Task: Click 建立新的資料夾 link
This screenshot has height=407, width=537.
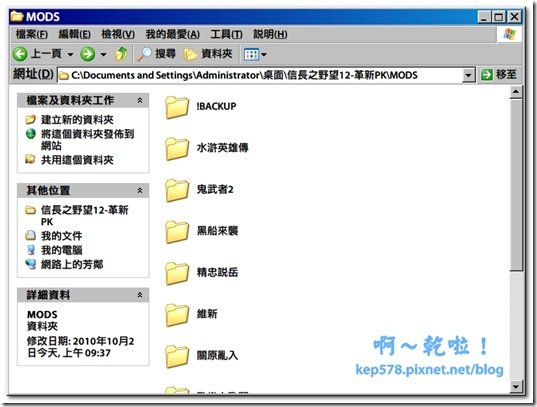Action: point(77,120)
